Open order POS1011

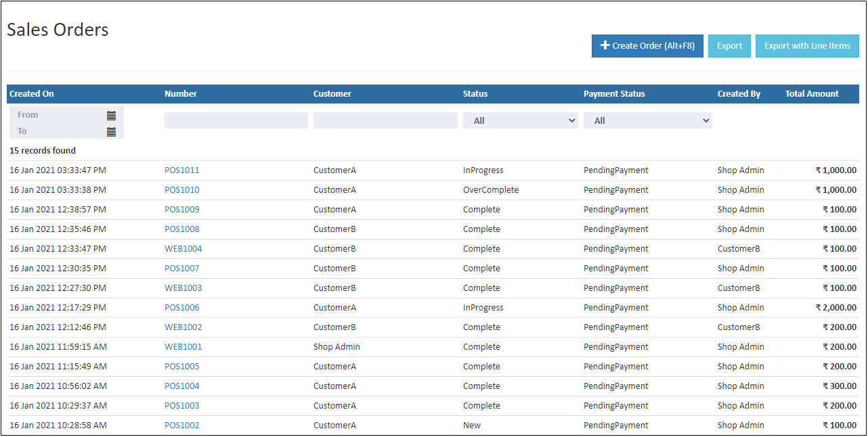click(181, 170)
